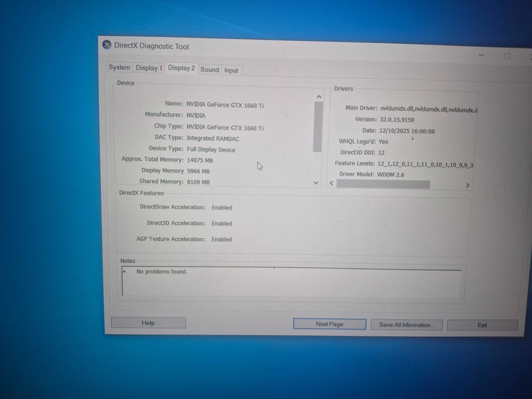Viewport: 532px width, 399px height.
Task: Click the Notes text box
Action: click(x=292, y=282)
